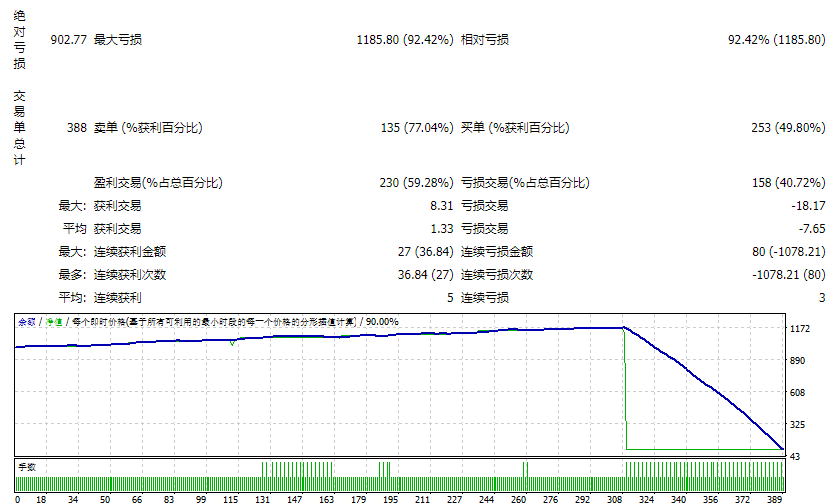Select the 1185.80 (92.42%) max drawdown value
Image resolution: width=840 pixels, height=504 pixels.
(404, 40)
